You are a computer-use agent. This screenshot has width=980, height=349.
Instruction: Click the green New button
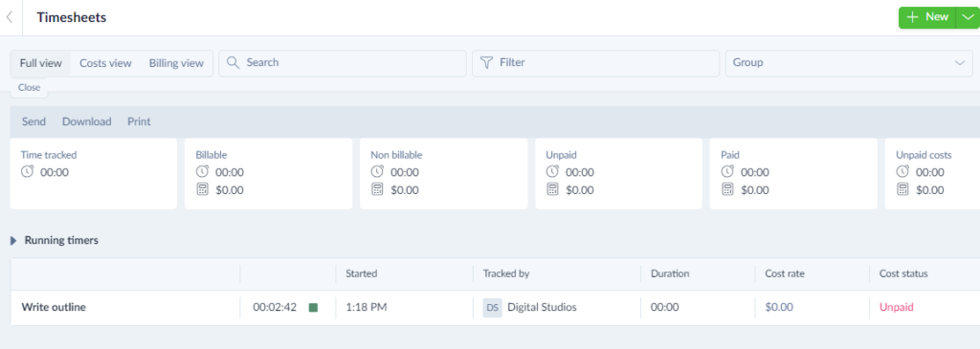click(x=927, y=17)
